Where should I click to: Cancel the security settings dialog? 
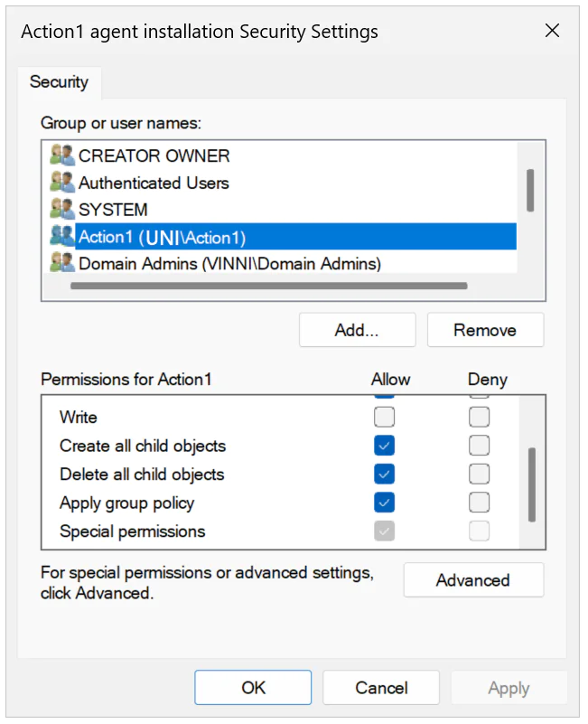pyautogui.click(x=380, y=687)
